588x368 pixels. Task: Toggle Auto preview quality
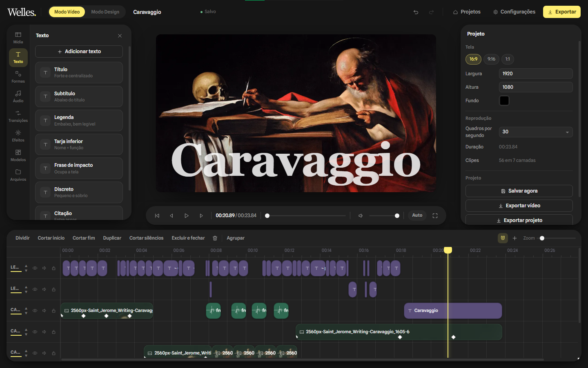[417, 215]
